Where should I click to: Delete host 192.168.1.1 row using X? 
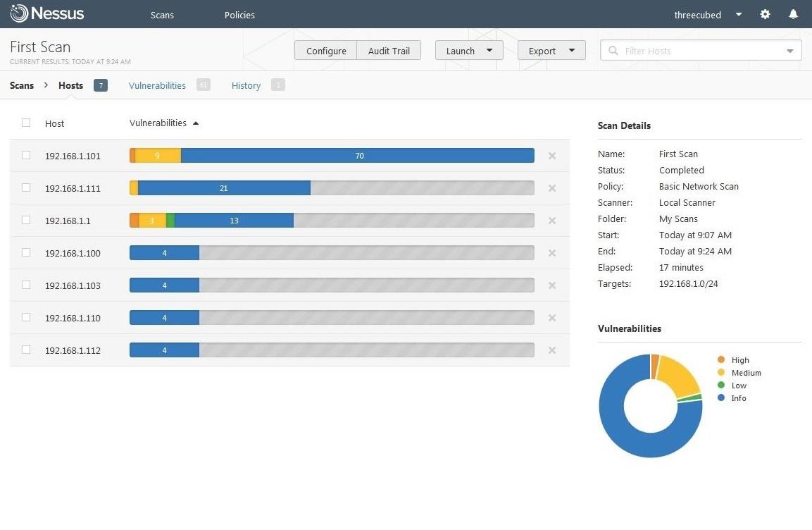(552, 221)
